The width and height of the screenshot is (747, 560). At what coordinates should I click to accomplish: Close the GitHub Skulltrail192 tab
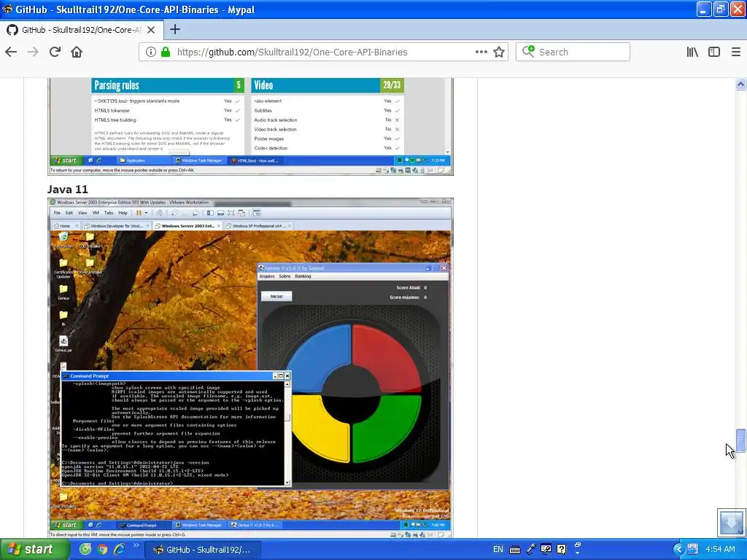(151, 30)
